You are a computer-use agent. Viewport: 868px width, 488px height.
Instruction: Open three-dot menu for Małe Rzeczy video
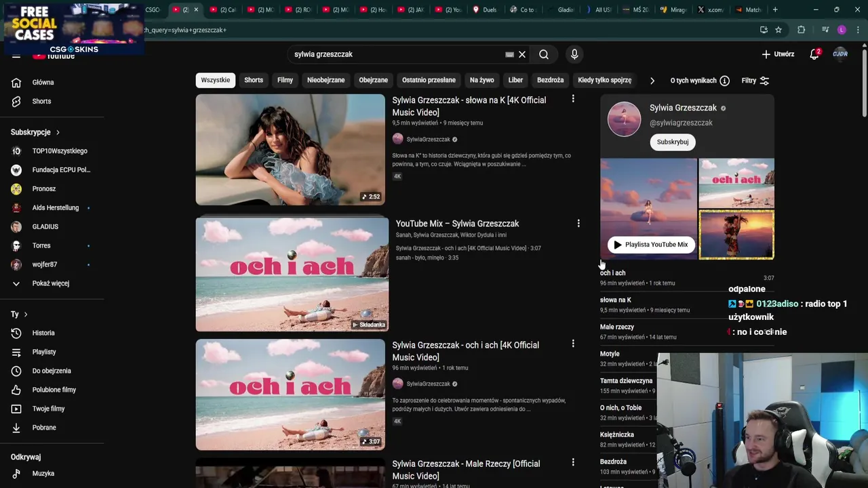pos(573,462)
